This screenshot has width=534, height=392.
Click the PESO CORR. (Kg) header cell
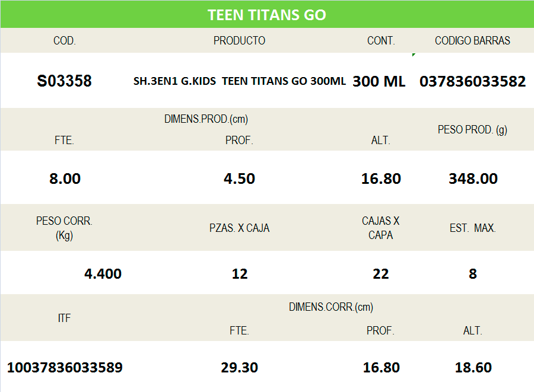click(x=64, y=228)
